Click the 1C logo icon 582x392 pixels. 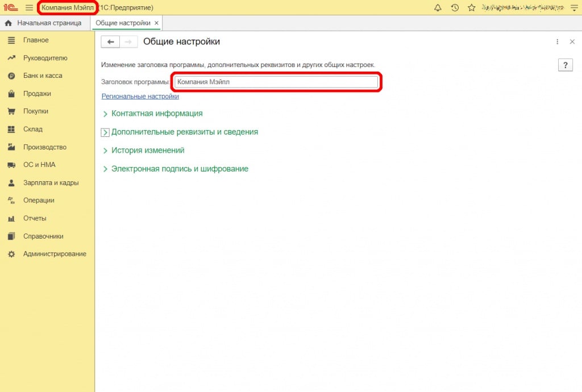tap(11, 7)
